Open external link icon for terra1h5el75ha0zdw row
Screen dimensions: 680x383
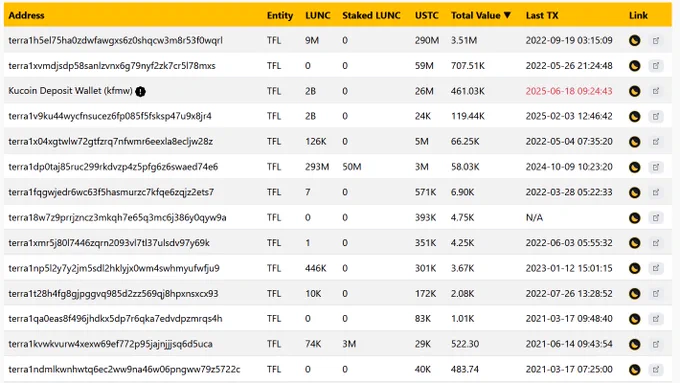pyautogui.click(x=656, y=40)
